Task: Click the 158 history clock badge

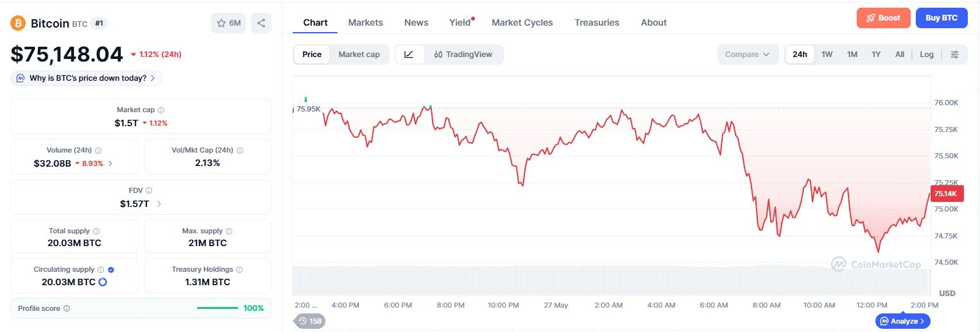Action: click(x=311, y=321)
